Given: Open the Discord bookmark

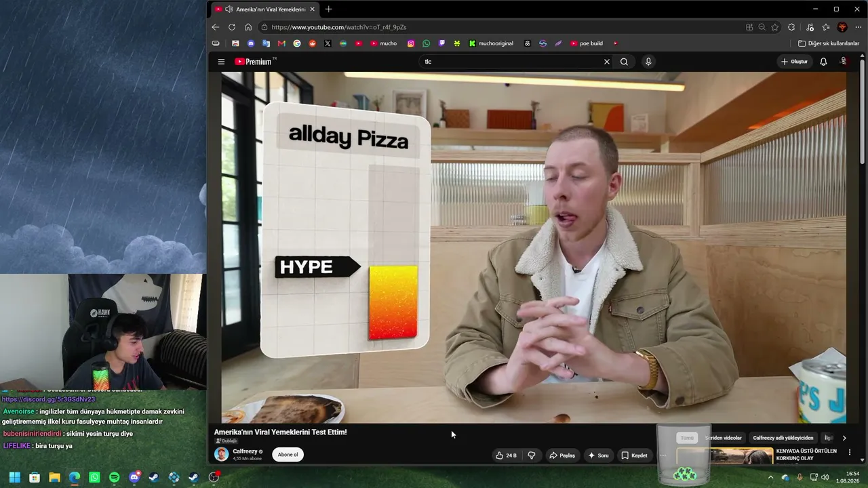Looking at the screenshot, I should pos(251,43).
